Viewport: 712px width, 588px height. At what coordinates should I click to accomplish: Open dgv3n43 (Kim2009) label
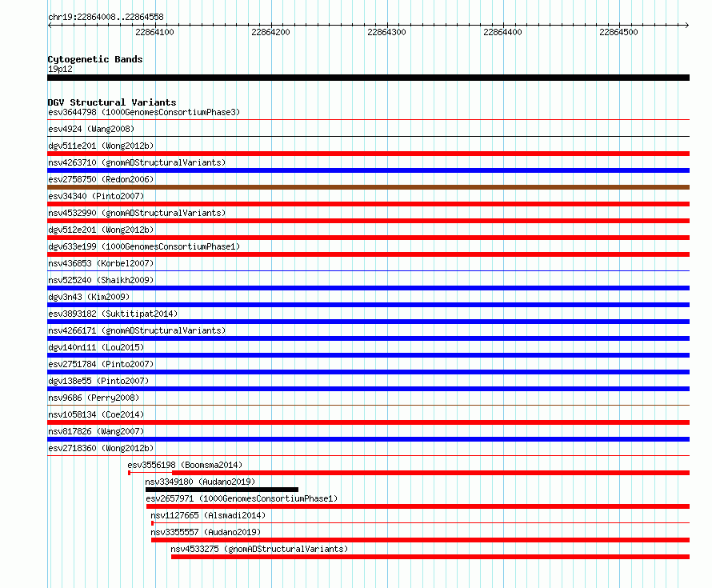89,297
